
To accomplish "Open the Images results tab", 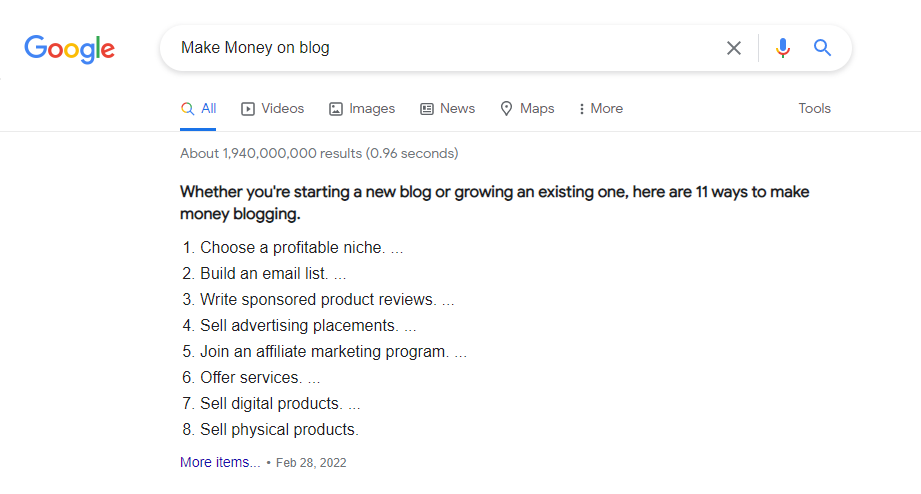I will 362,109.
